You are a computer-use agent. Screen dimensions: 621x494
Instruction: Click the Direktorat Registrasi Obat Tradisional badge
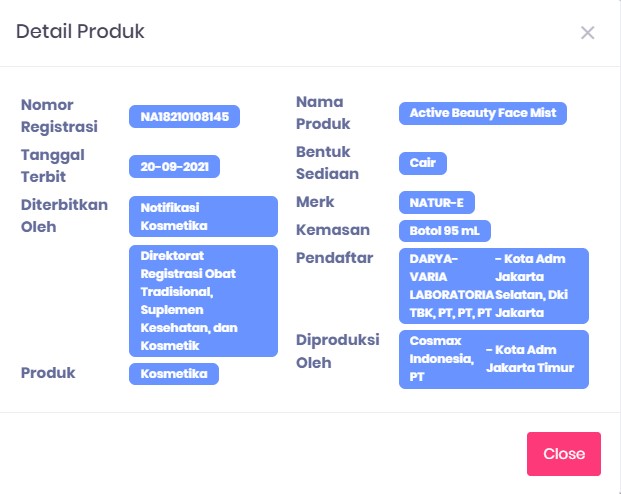coord(203,301)
